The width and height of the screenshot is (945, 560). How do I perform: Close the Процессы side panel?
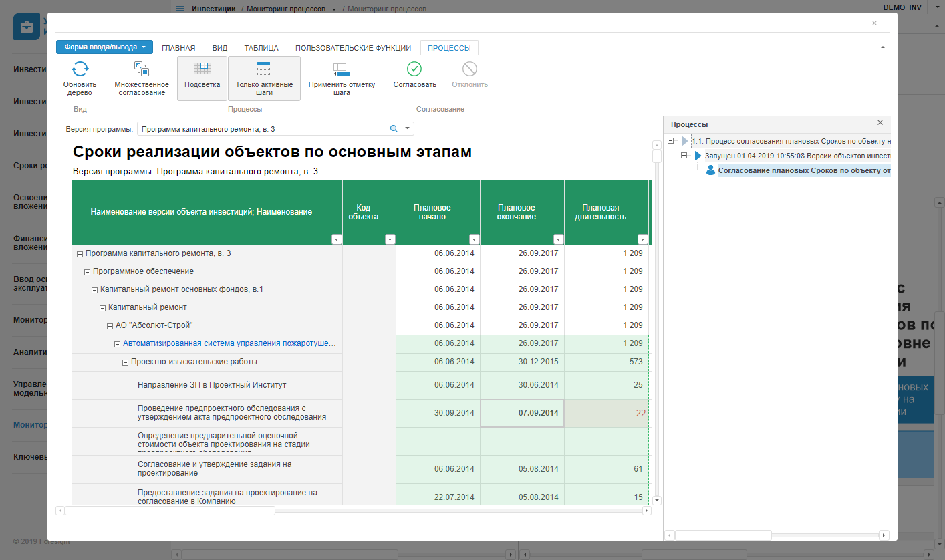tap(880, 123)
